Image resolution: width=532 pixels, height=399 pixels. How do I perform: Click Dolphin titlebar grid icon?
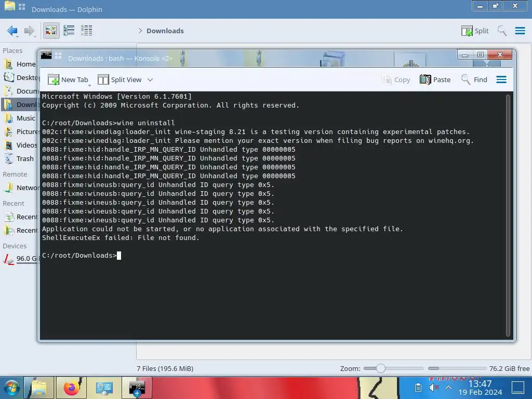pos(22,7)
